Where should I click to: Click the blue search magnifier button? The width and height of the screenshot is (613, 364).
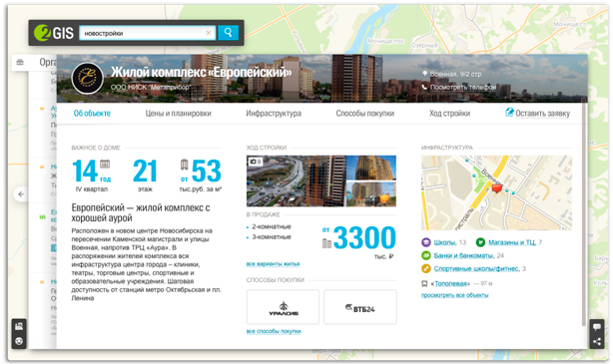click(x=228, y=33)
